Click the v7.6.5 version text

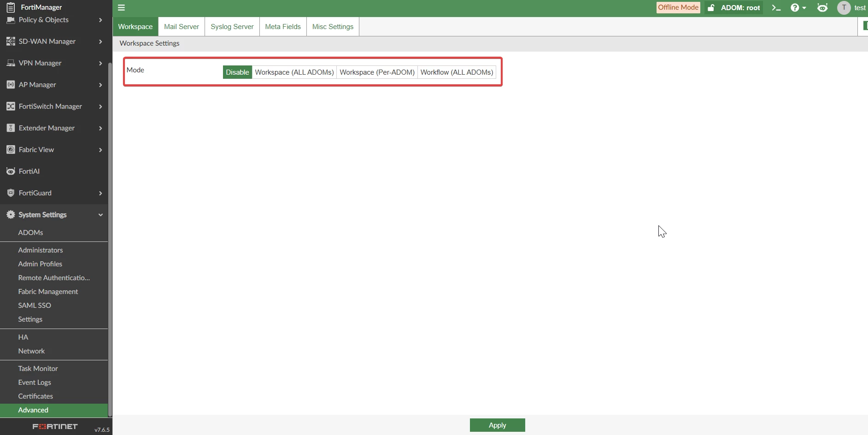[102, 430]
